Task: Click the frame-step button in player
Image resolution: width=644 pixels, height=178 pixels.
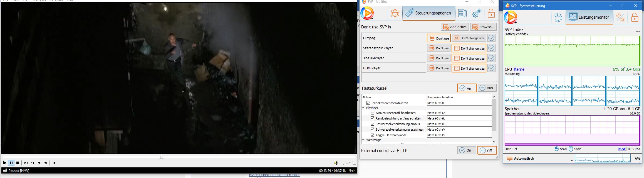Action: pyautogui.click(x=54, y=163)
